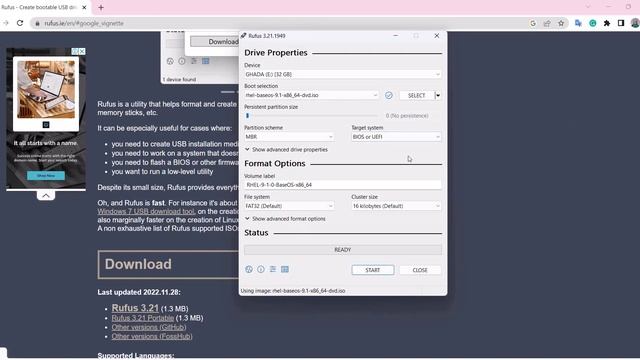Open Other versions (FossHub) link
This screenshot has height=360, width=640.
(152, 336)
